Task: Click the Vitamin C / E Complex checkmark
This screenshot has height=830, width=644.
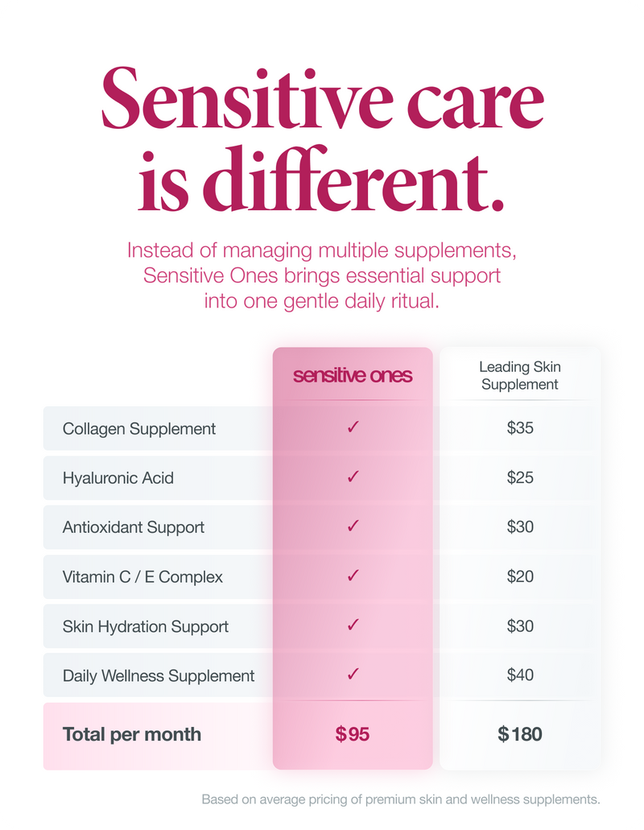Action: tap(353, 576)
